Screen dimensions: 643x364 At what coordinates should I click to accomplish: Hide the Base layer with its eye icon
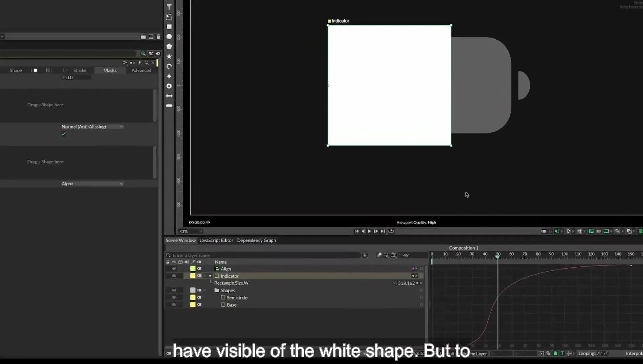[x=174, y=305]
